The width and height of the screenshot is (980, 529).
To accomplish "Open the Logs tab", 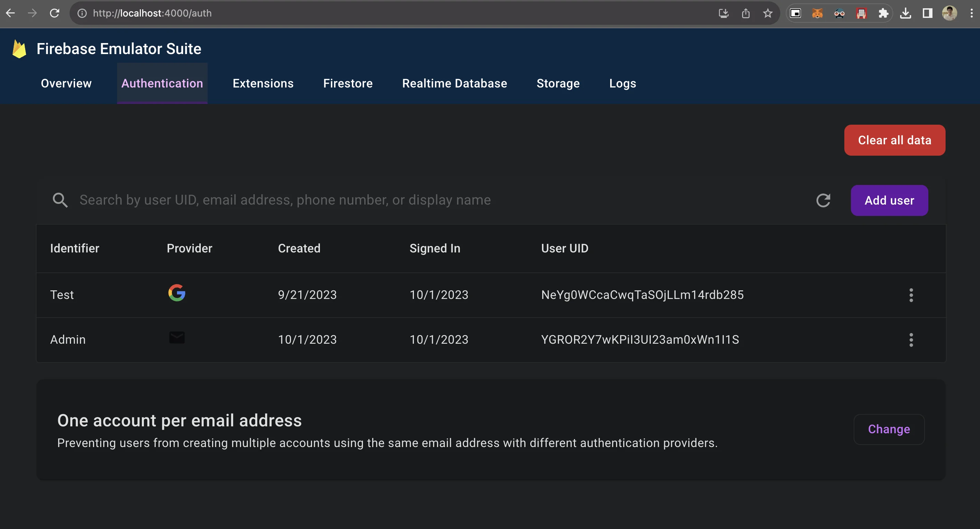I will [623, 83].
